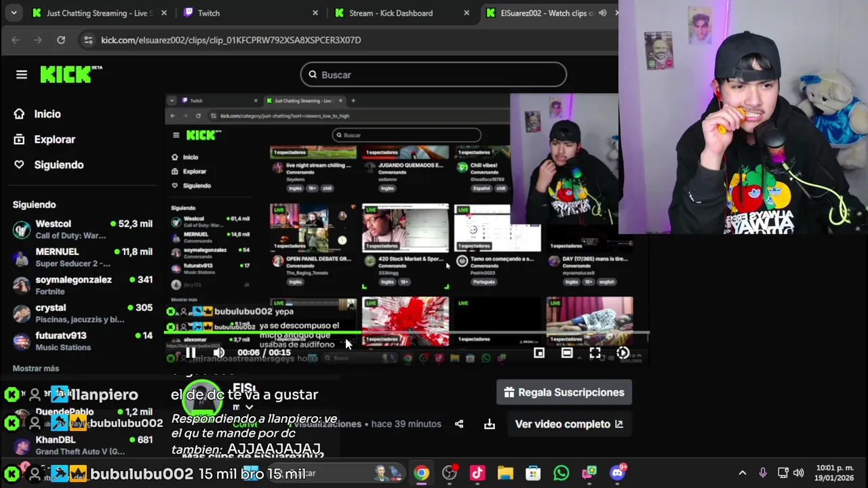This screenshot has height=488, width=868.
Task: Open Microsoft Store from the taskbar
Action: 533,473
